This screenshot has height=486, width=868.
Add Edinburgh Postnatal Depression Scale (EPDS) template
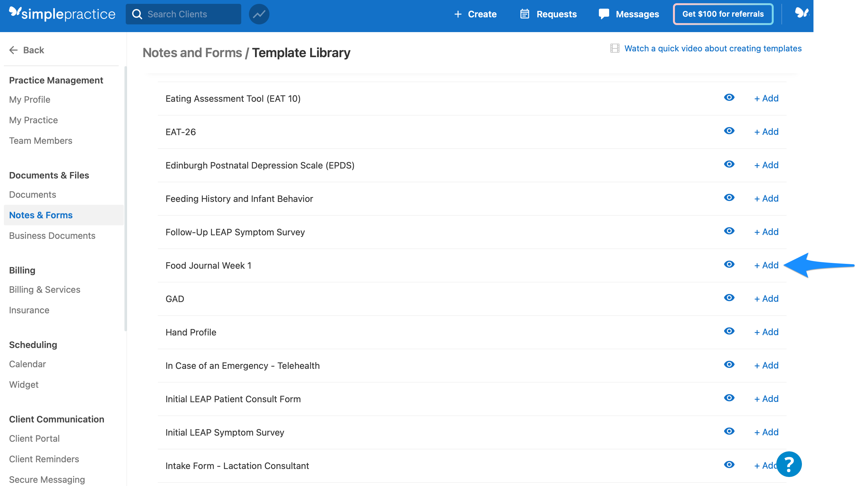[766, 165]
